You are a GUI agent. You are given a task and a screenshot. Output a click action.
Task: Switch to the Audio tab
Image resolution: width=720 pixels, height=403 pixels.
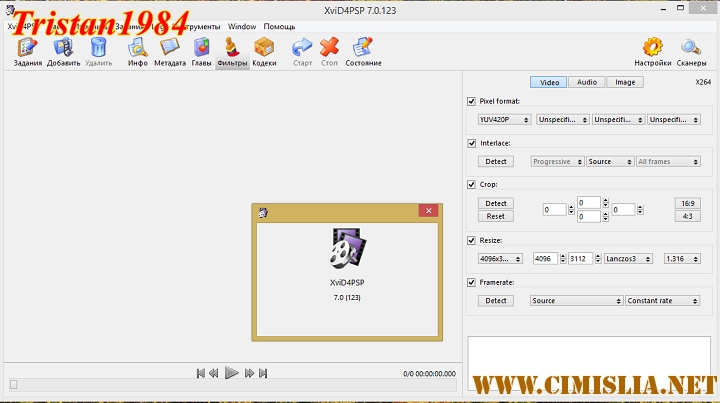[587, 82]
